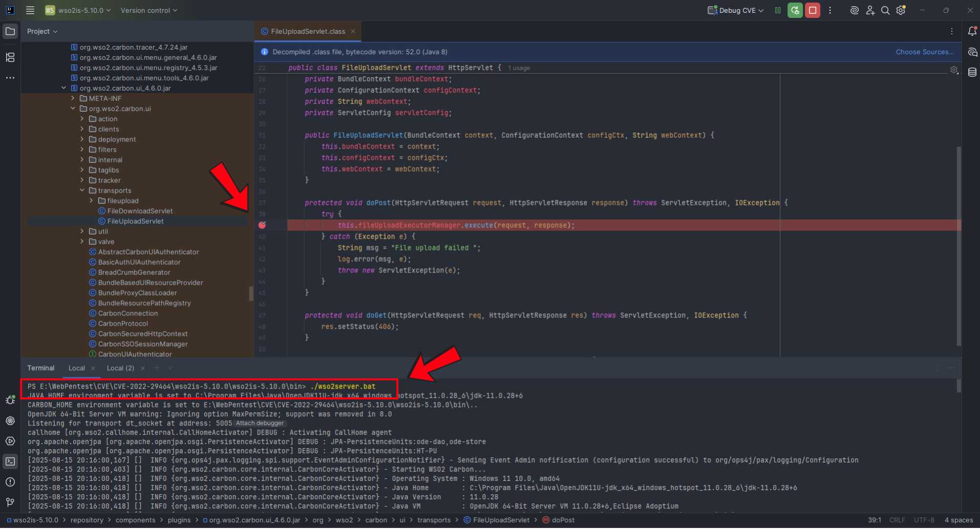Click the Choose Sources link
This screenshot has height=529, width=980.
[924, 52]
